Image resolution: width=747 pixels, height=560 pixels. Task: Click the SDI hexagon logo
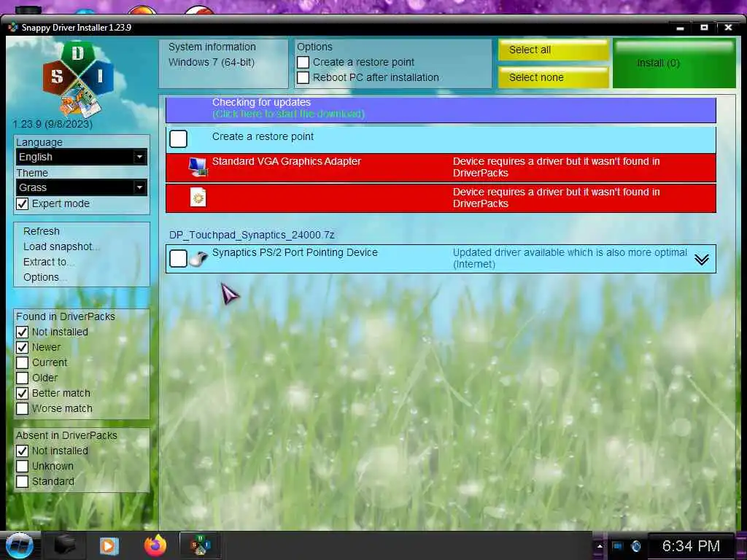click(x=78, y=79)
